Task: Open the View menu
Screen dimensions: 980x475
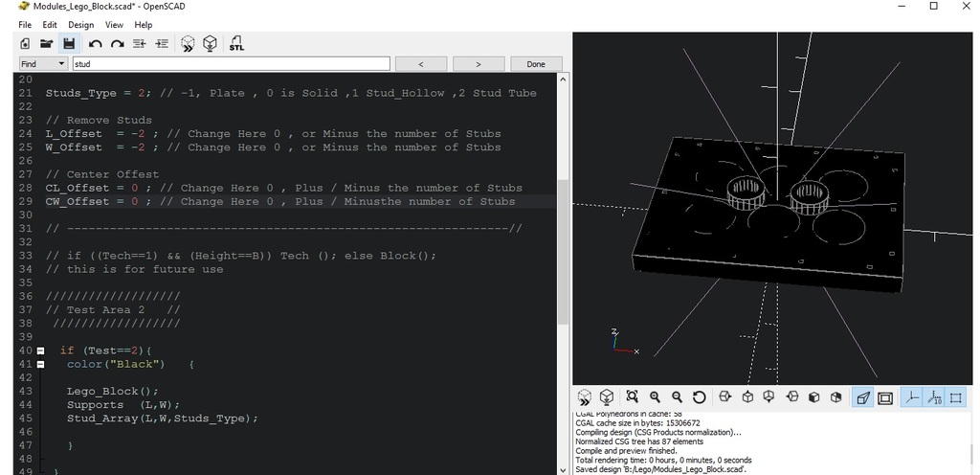Action: tap(114, 24)
